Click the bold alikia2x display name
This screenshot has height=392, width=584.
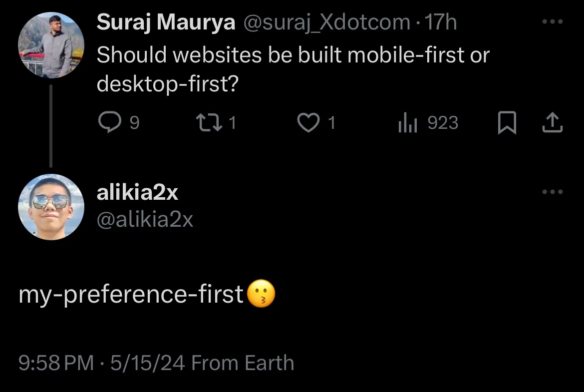137,193
